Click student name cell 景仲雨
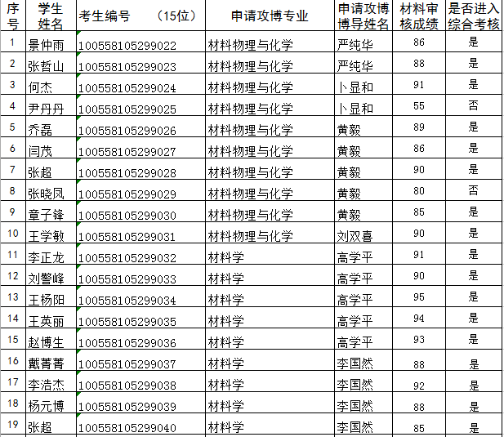Viewport: 504px width, 437px height. tap(46, 45)
